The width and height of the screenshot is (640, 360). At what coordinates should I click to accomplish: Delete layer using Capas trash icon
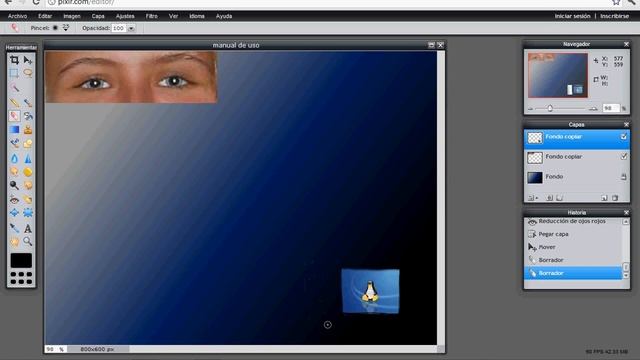click(x=615, y=198)
